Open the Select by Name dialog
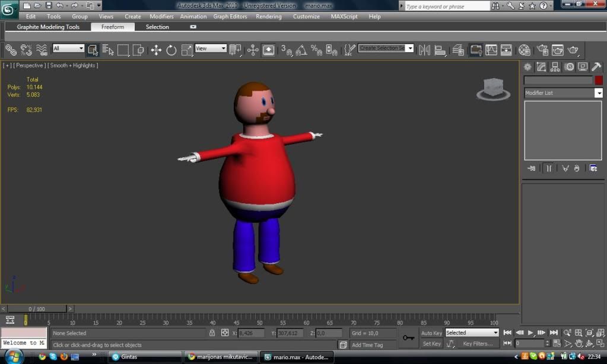607x364 pixels. pyautogui.click(x=108, y=50)
